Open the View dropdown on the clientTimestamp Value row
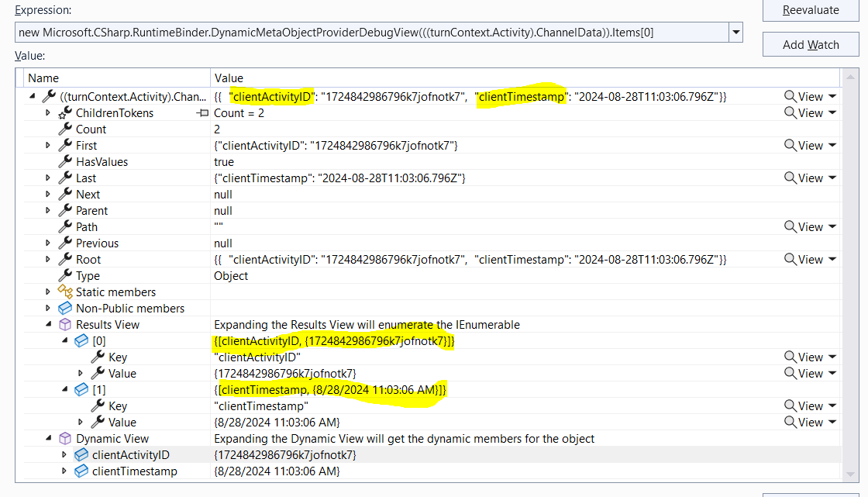The width and height of the screenshot is (868, 497). click(834, 422)
